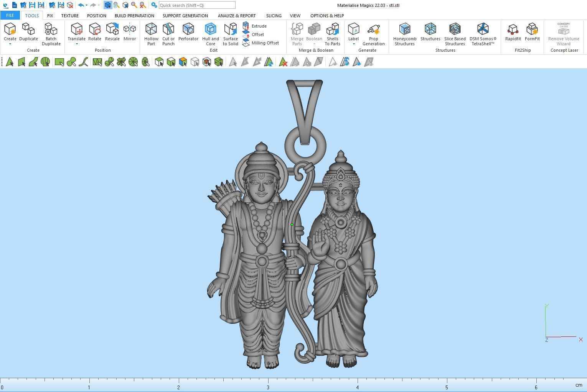Toggle the zoom magnifier tool

134,5
